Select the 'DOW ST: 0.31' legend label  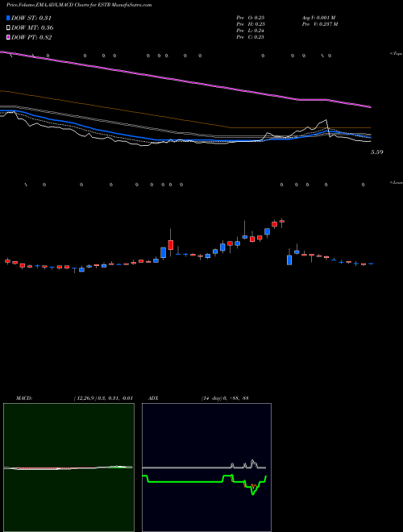point(31,19)
